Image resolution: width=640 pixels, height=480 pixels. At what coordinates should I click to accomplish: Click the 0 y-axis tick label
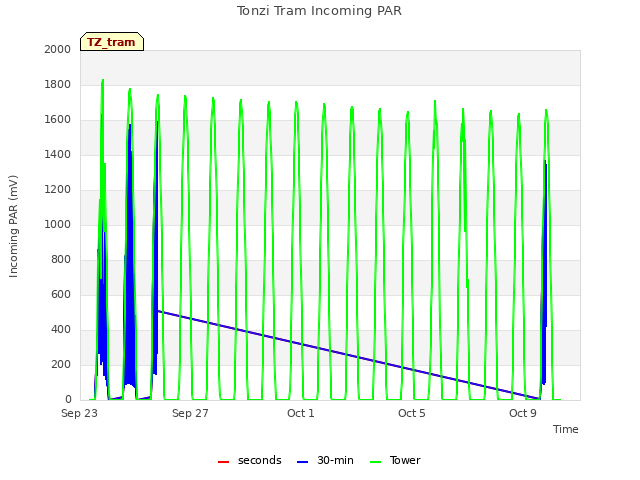click(68, 400)
